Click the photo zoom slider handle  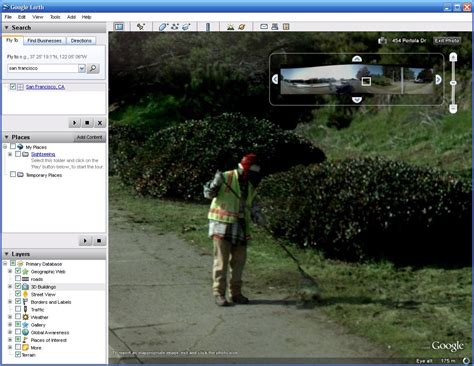coord(453,83)
